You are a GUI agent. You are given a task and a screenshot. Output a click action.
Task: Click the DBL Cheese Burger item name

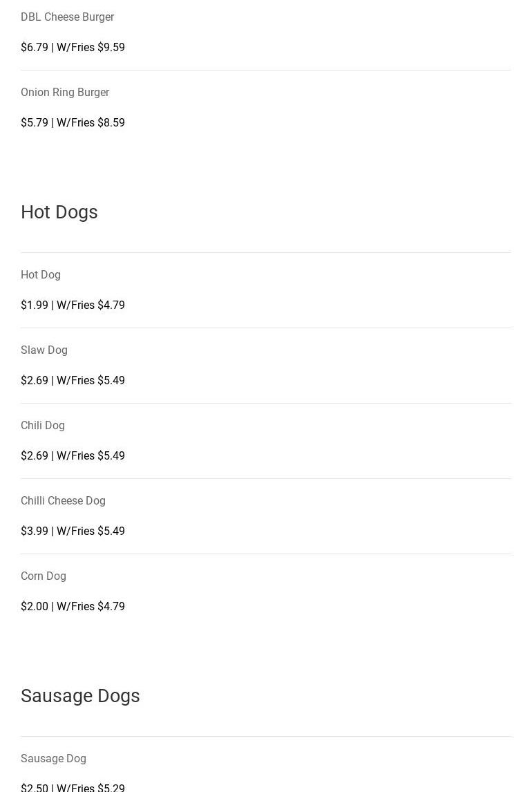point(67,17)
